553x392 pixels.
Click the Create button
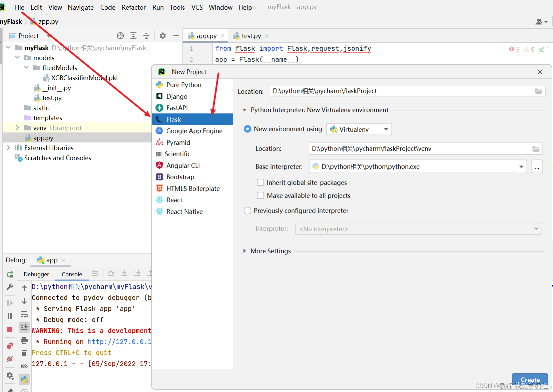(x=530, y=380)
